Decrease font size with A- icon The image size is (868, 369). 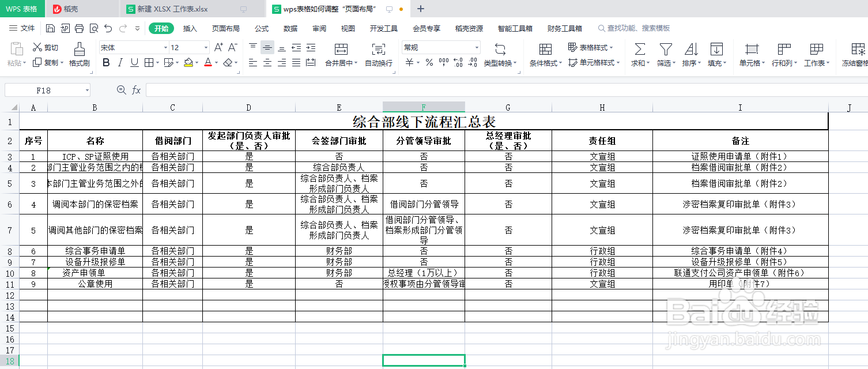pos(233,47)
